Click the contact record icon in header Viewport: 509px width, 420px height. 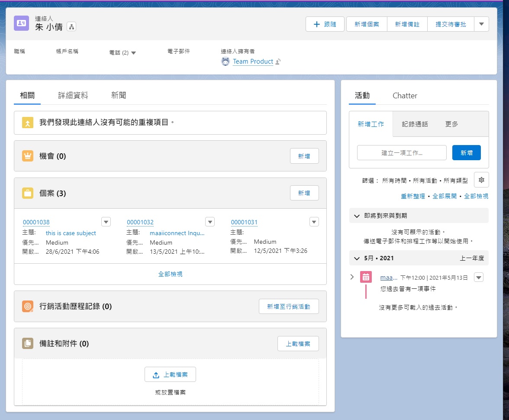pyautogui.click(x=22, y=23)
